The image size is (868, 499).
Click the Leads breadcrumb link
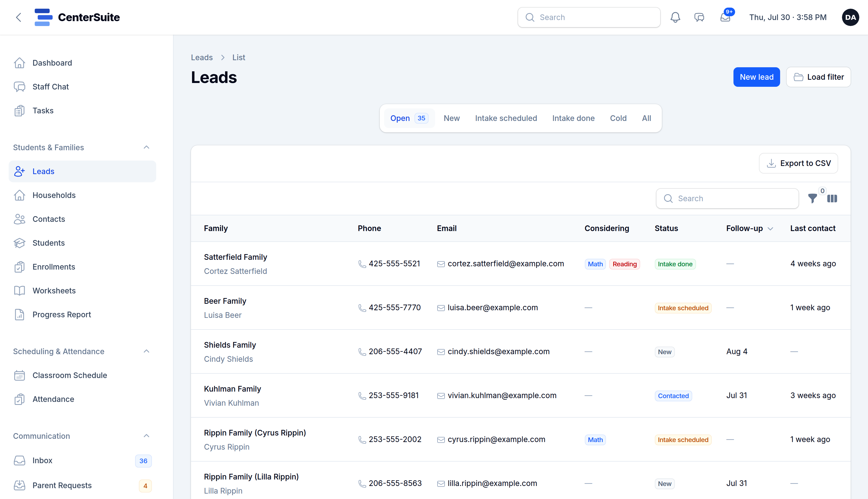[202, 57]
